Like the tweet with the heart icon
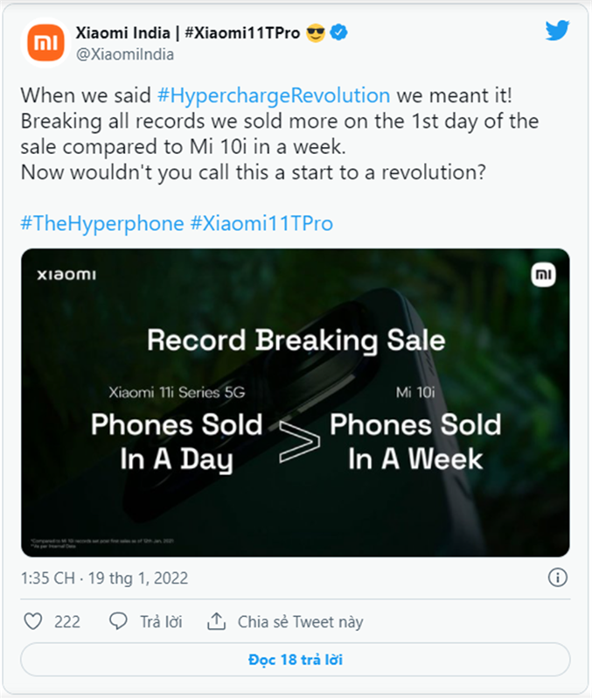The width and height of the screenshot is (592, 700). [x=33, y=622]
